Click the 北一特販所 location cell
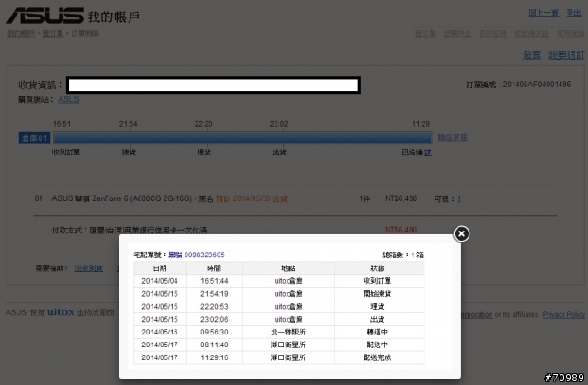Viewport: 588px width, 385px height. [x=288, y=332]
